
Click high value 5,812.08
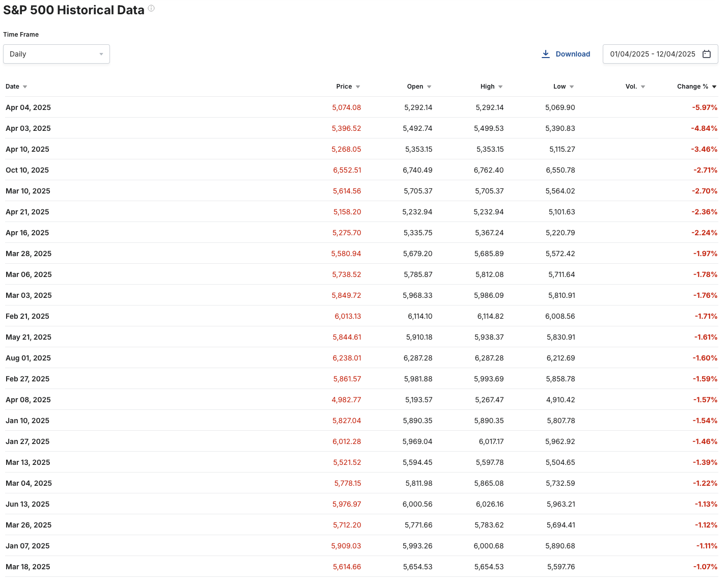pos(489,274)
